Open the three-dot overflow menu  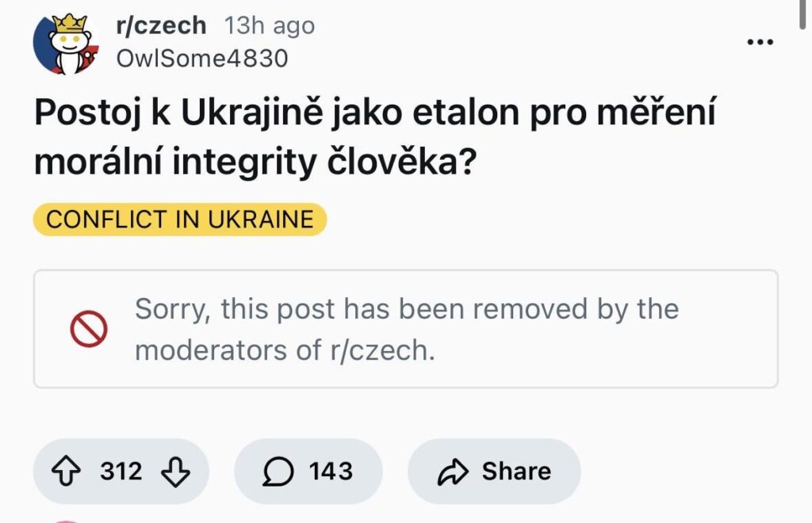point(760,40)
